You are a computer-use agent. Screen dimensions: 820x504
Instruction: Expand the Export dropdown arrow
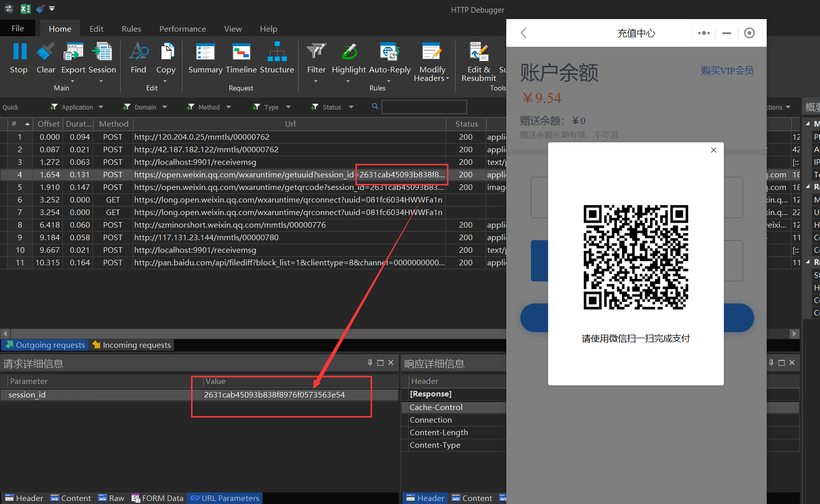click(x=72, y=81)
